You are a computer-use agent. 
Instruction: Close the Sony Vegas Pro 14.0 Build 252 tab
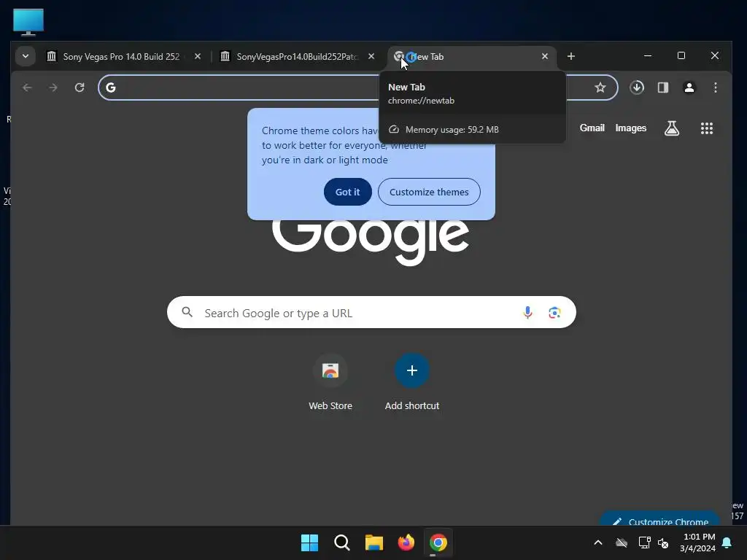click(x=197, y=56)
